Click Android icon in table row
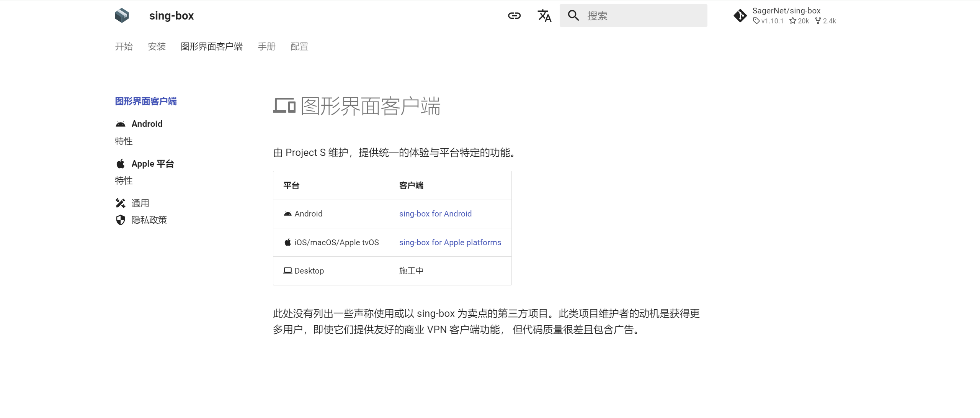Image resolution: width=980 pixels, height=418 pixels. [x=287, y=214]
